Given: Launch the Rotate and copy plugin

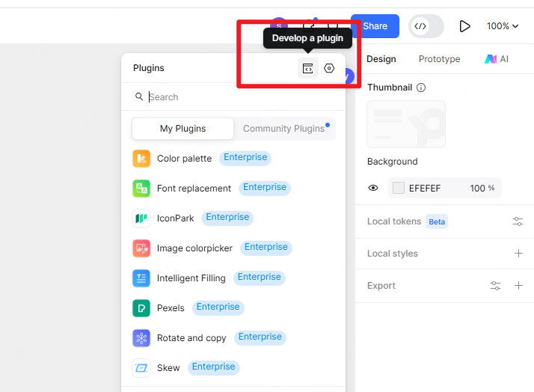Looking at the screenshot, I should [191, 338].
